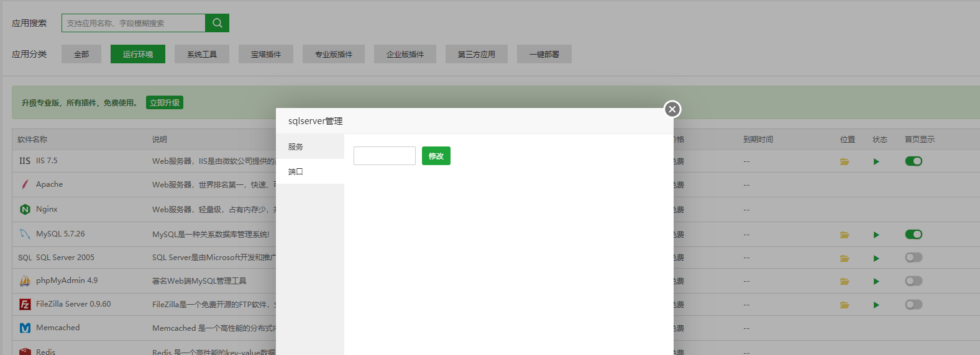
Task: Disable homepage display for MySQL 5.7.26
Action: (x=914, y=234)
